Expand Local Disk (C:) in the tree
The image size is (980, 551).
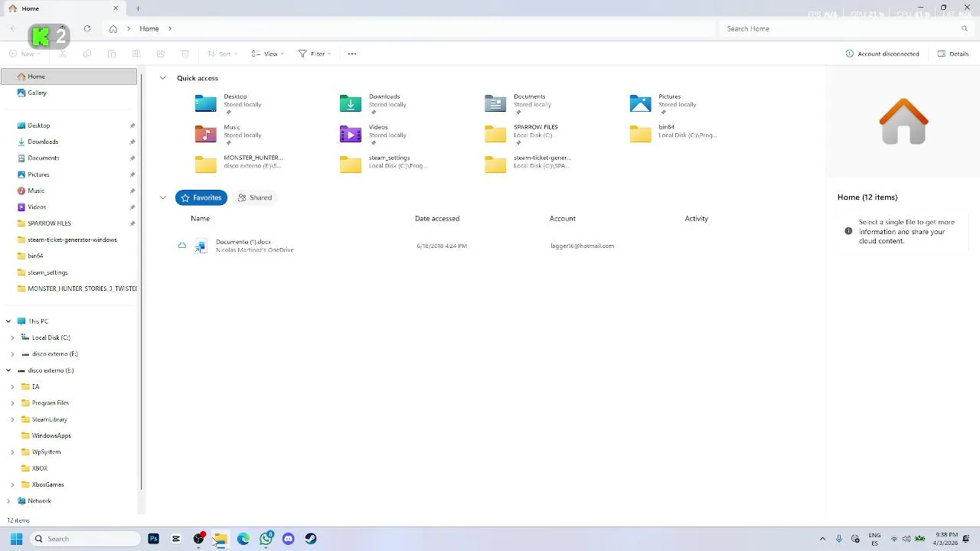(x=12, y=337)
